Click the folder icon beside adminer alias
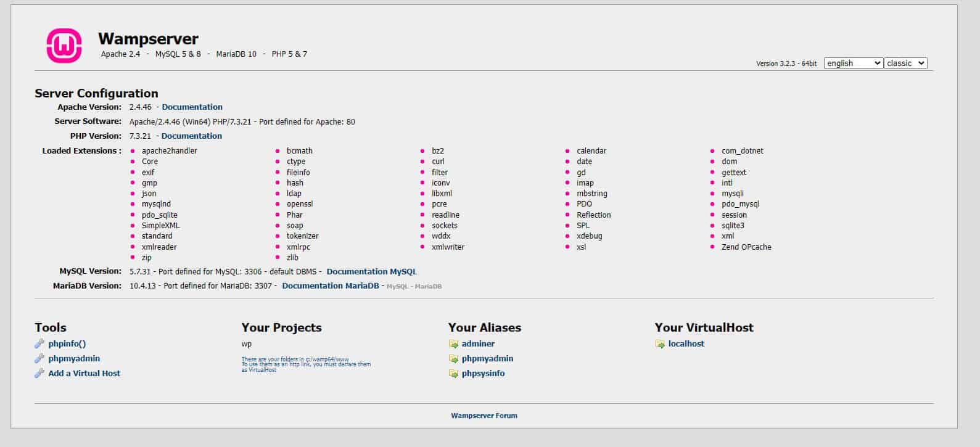 [453, 344]
